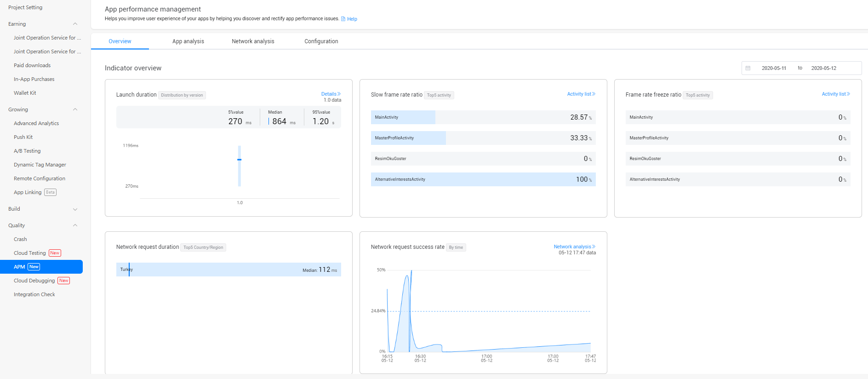Open Wallet Kit
Image resolution: width=868 pixels, height=379 pixels.
(x=25, y=93)
